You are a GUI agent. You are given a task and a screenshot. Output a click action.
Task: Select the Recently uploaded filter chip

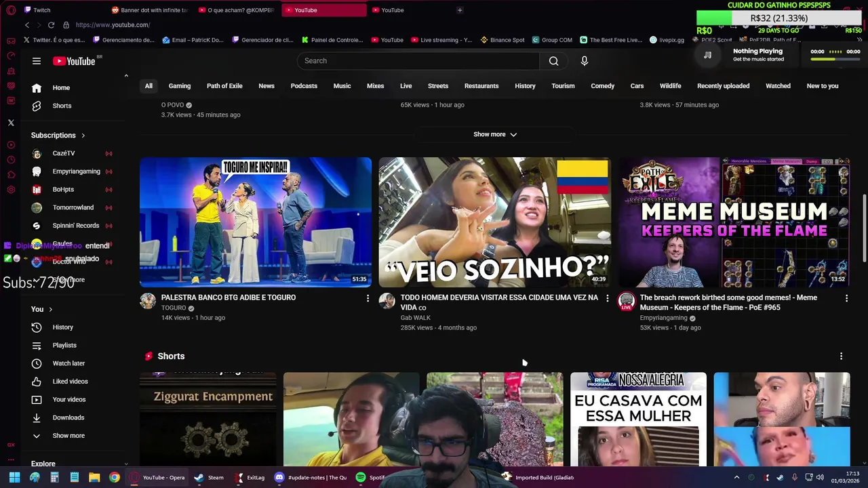(723, 86)
